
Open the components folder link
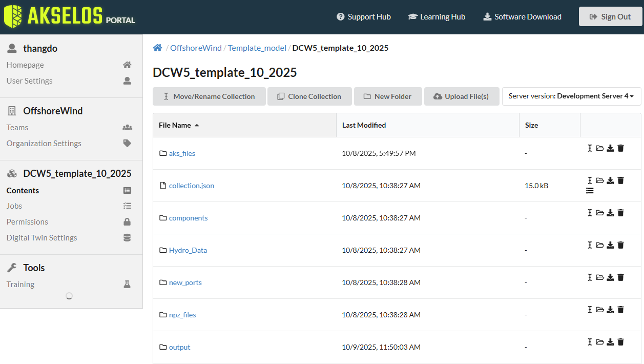189,218
